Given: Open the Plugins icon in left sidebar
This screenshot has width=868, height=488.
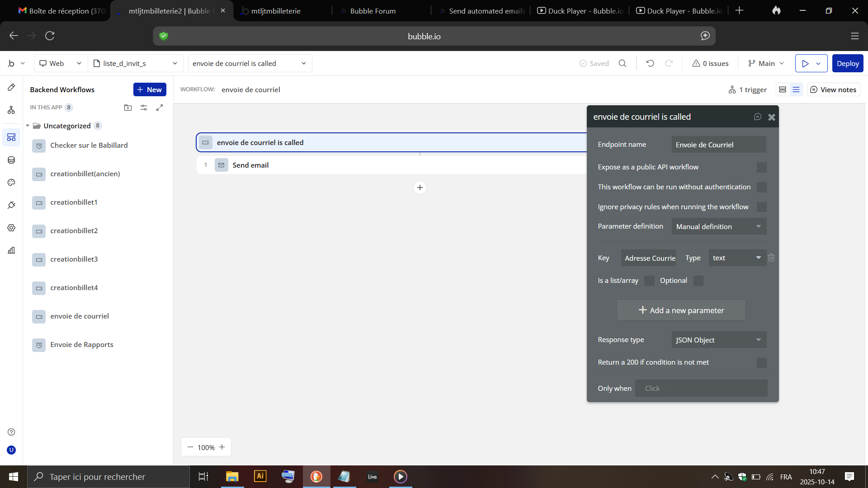Looking at the screenshot, I should pos(11,205).
